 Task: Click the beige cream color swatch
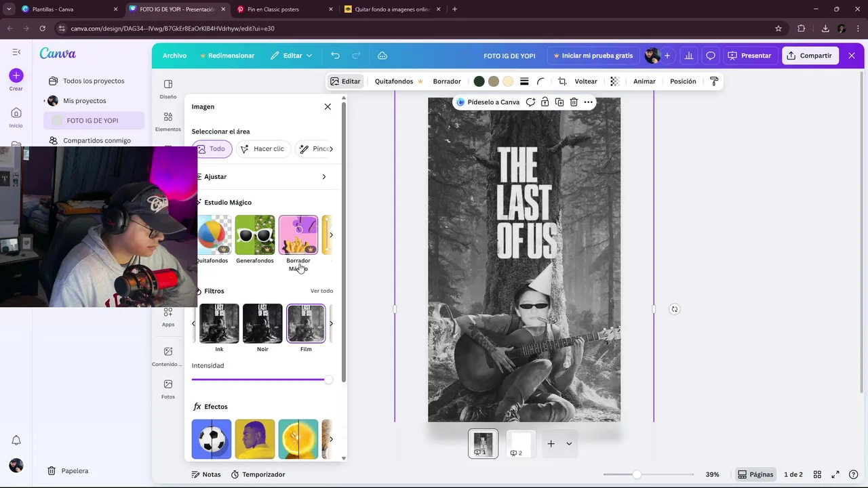508,81
